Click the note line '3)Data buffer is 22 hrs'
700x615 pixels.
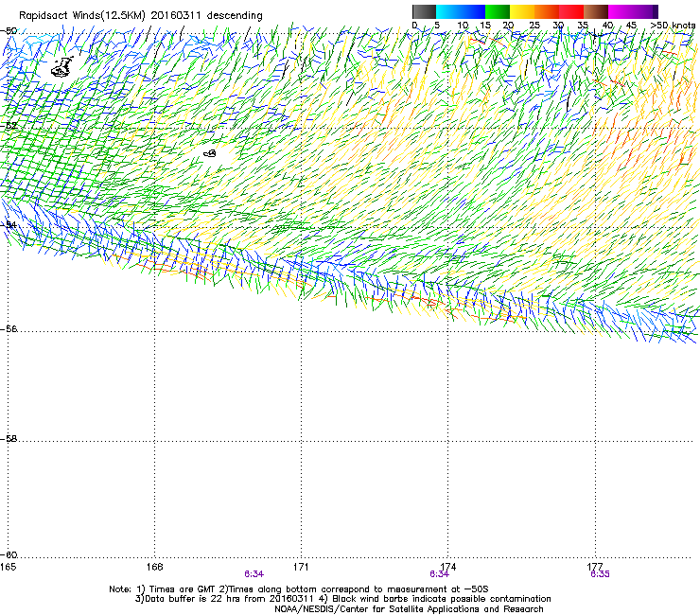342,599
